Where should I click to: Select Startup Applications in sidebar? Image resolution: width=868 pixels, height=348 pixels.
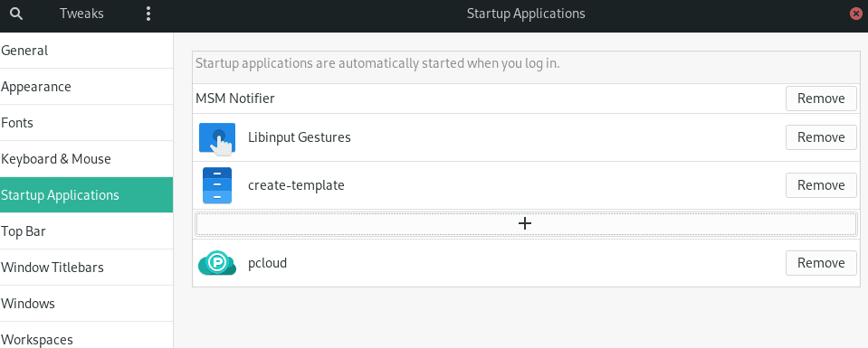point(86,195)
